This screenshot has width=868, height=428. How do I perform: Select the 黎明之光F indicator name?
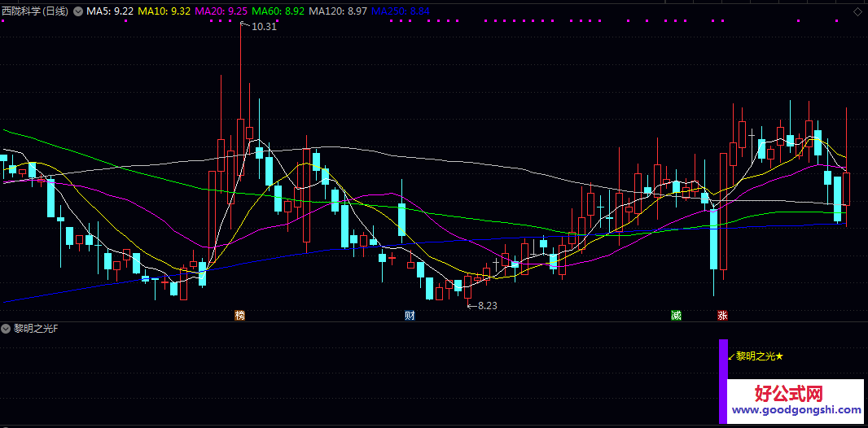point(35,329)
